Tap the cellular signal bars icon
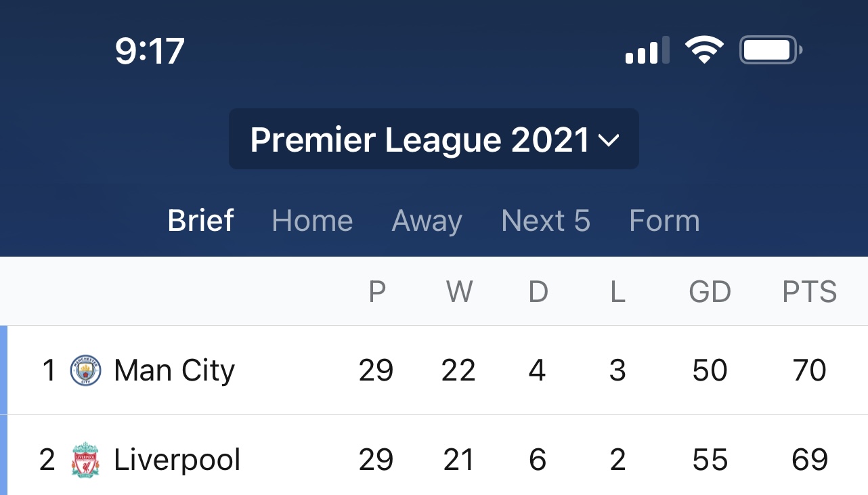Image resolution: width=868 pixels, height=495 pixels. pyautogui.click(x=647, y=51)
